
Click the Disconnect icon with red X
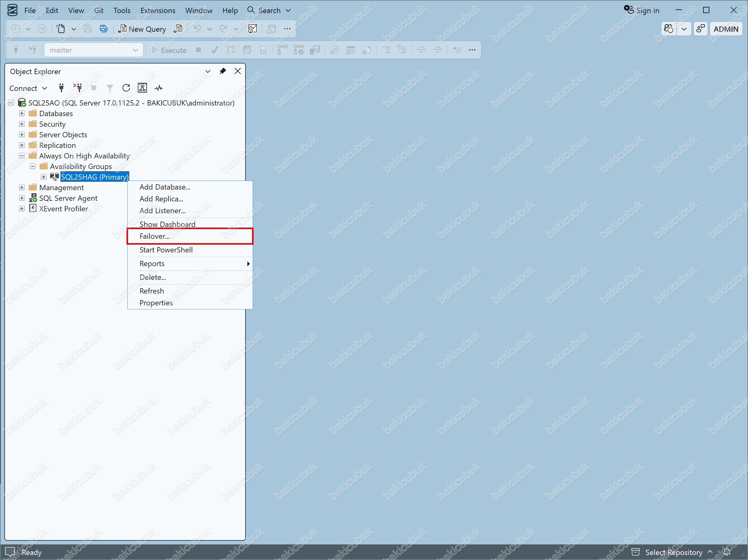coord(78,88)
